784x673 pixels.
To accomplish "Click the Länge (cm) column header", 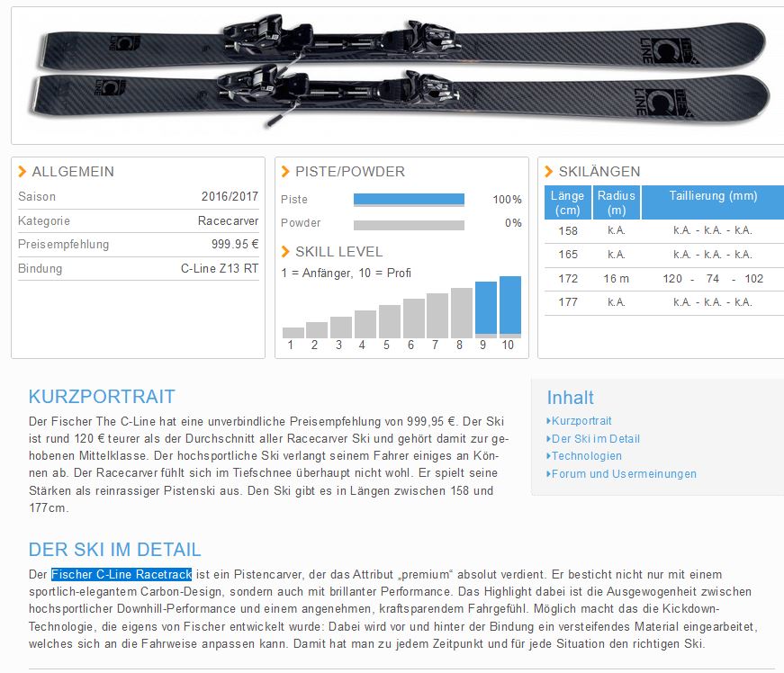I will point(567,202).
